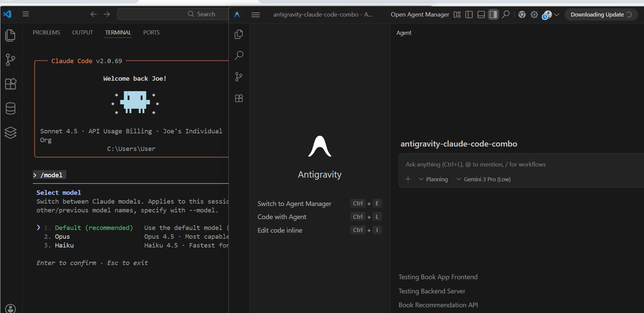Click the Chrome browser icon in title bar
The image size is (644, 313).
point(522,15)
